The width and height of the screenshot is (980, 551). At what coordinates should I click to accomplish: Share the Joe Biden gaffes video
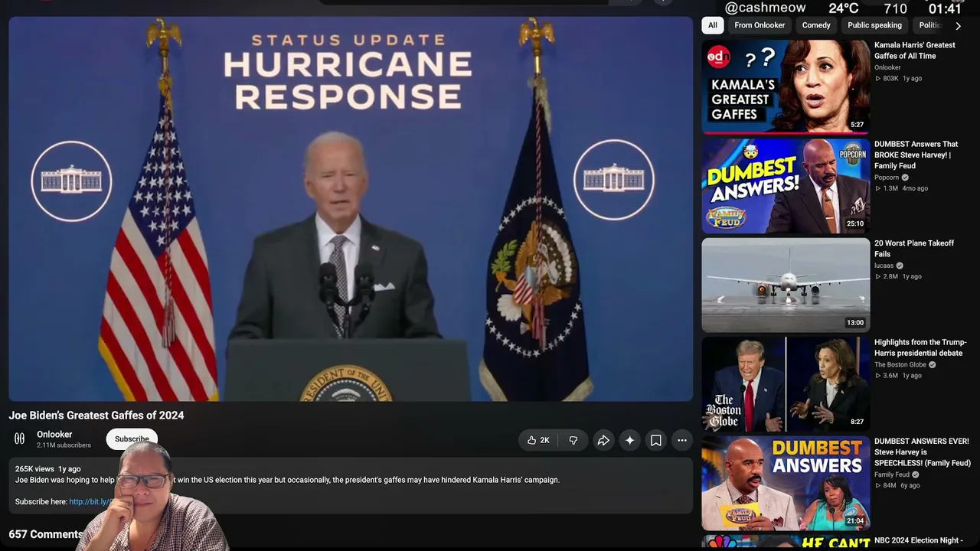(x=603, y=440)
